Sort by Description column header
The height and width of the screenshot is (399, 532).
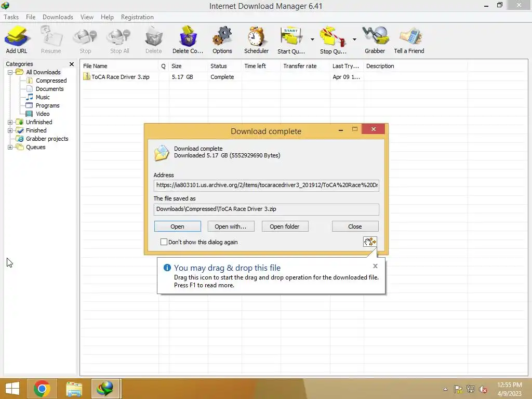click(x=415, y=66)
